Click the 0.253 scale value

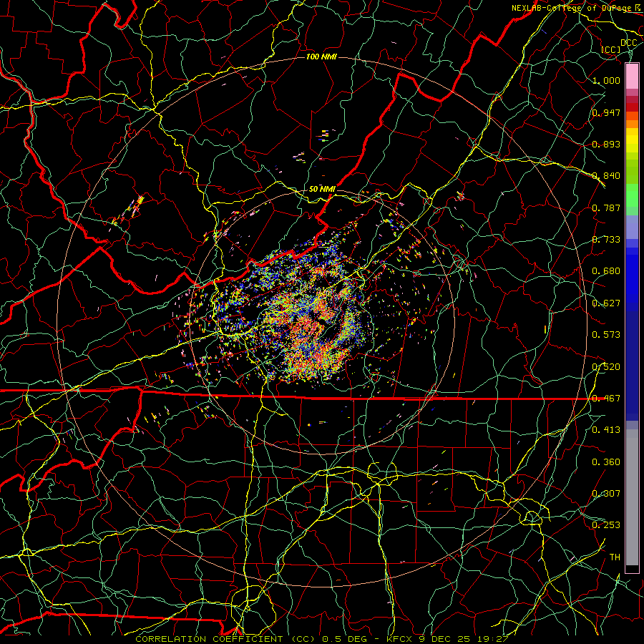606,525
